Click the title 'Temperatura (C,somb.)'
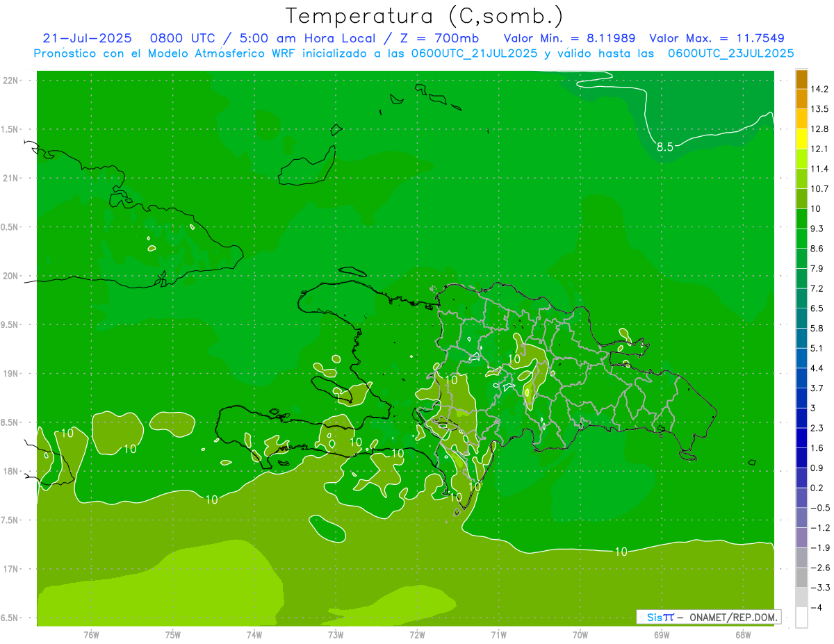This screenshot has width=834, height=644. [425, 15]
